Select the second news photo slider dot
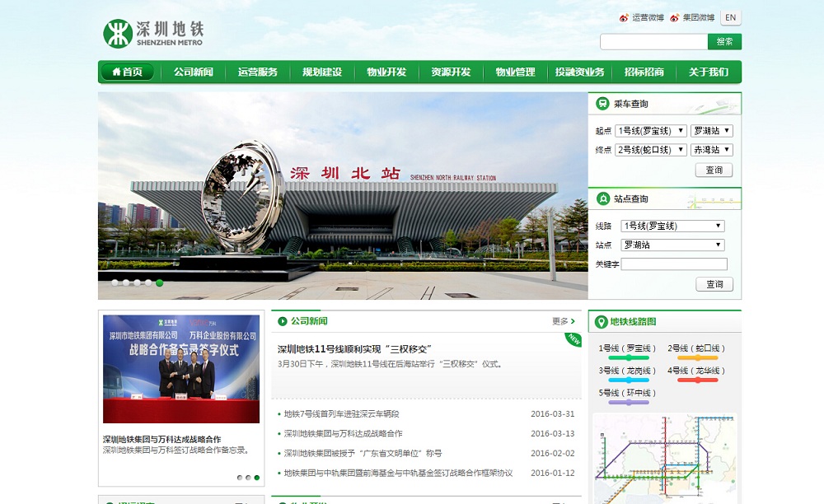The height and width of the screenshot is (504, 824). 248,478
